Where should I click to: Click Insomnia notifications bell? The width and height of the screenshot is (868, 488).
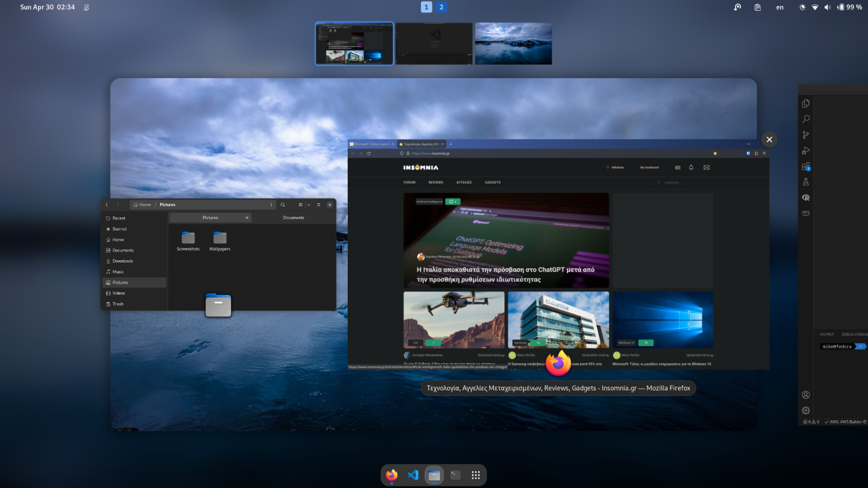pos(691,168)
